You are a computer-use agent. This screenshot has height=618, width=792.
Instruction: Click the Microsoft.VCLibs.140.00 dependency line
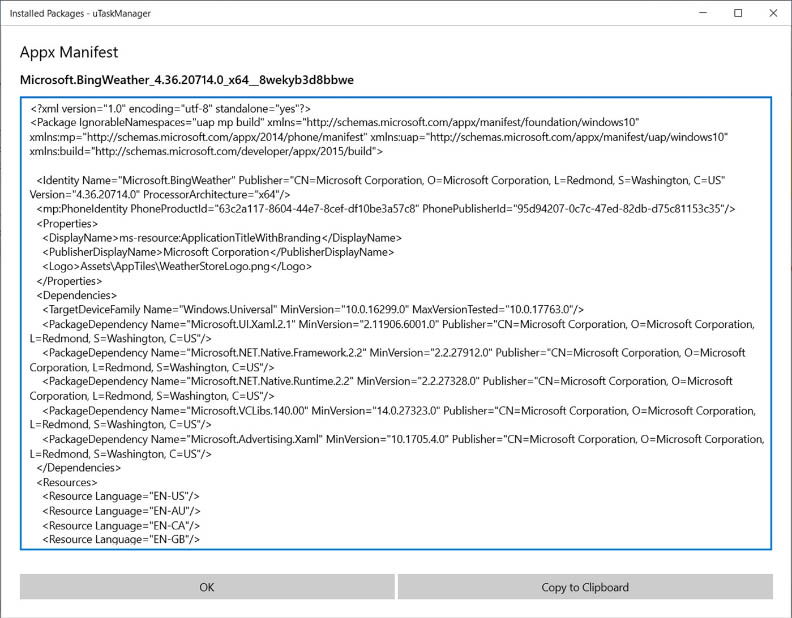point(399,410)
